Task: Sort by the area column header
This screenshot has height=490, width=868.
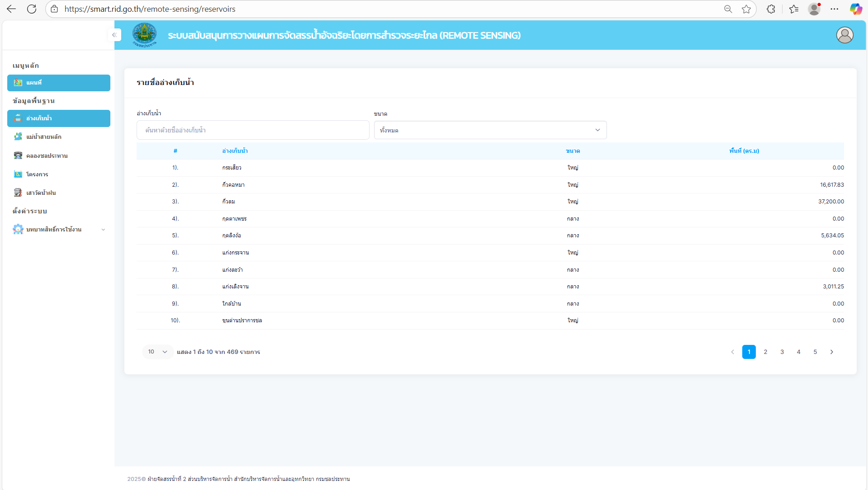Action: pyautogui.click(x=744, y=151)
